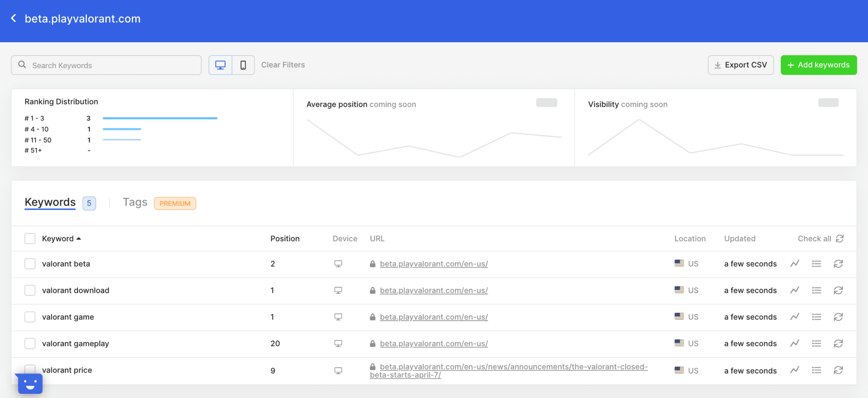Open the Tags premium tab
The image size is (868, 398).
point(135,202)
